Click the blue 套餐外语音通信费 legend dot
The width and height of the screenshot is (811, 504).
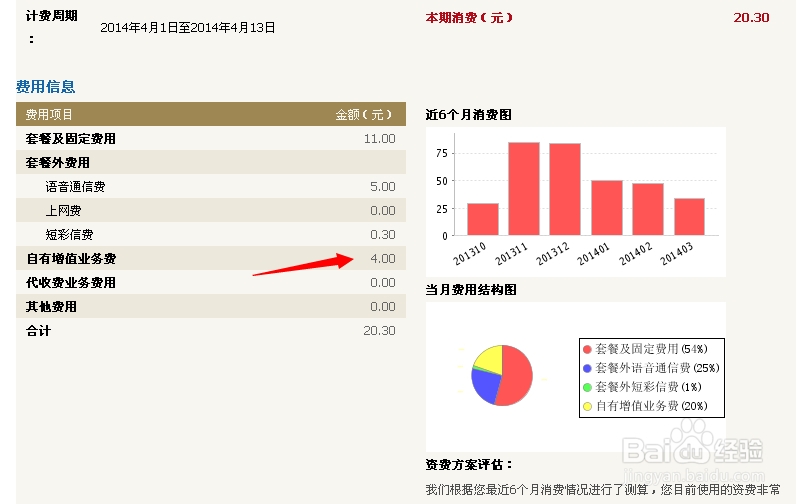pyautogui.click(x=587, y=368)
